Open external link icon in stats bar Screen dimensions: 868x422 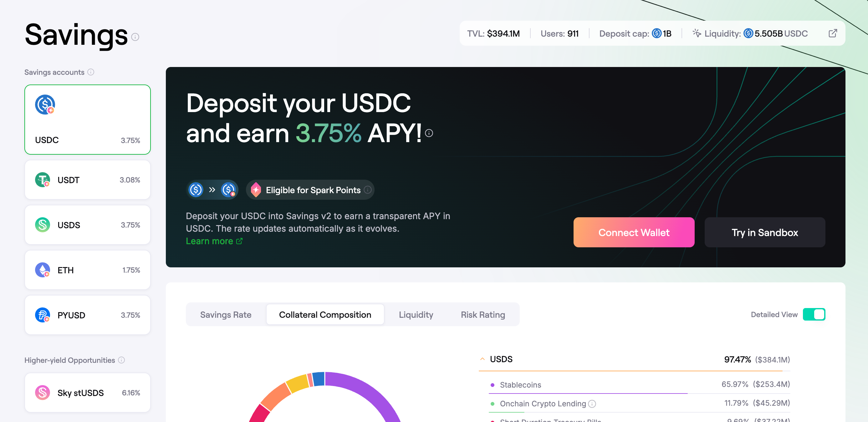point(832,33)
